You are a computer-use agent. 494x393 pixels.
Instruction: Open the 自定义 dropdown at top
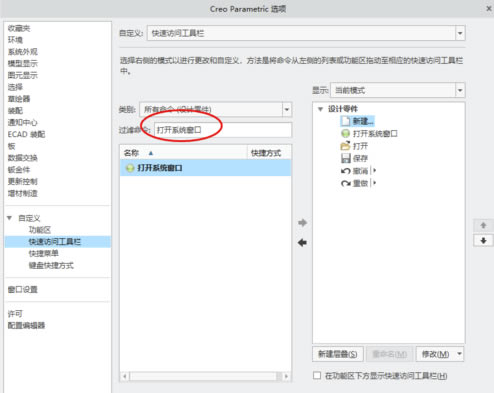coord(460,33)
